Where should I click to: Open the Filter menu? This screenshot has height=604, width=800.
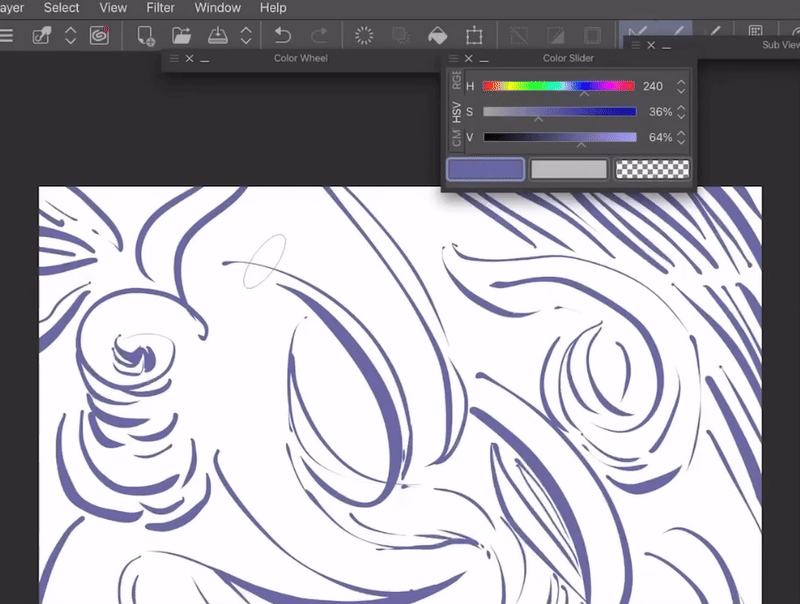coord(160,8)
